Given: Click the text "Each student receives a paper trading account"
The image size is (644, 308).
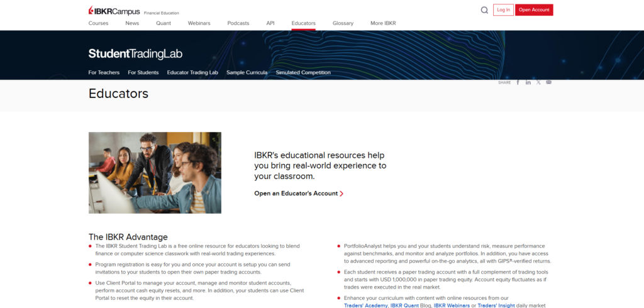Looking at the screenshot, I should coord(403,272).
